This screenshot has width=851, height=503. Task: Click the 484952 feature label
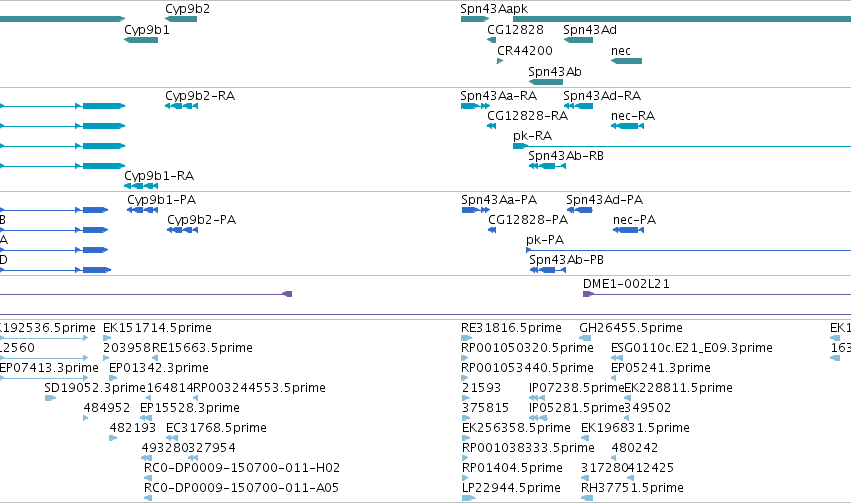[107, 408]
